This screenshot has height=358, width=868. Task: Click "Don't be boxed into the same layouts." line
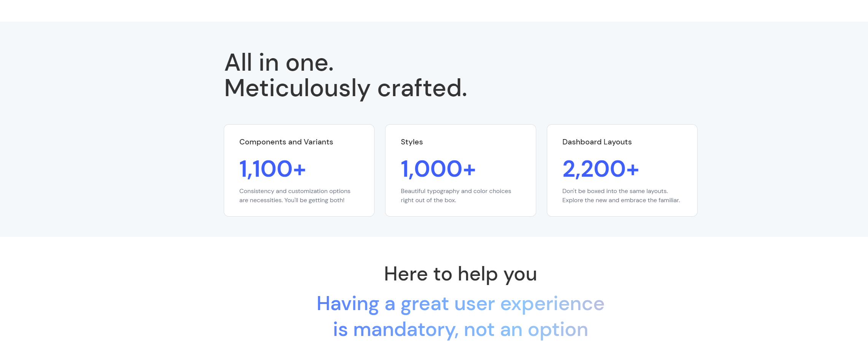615,191
